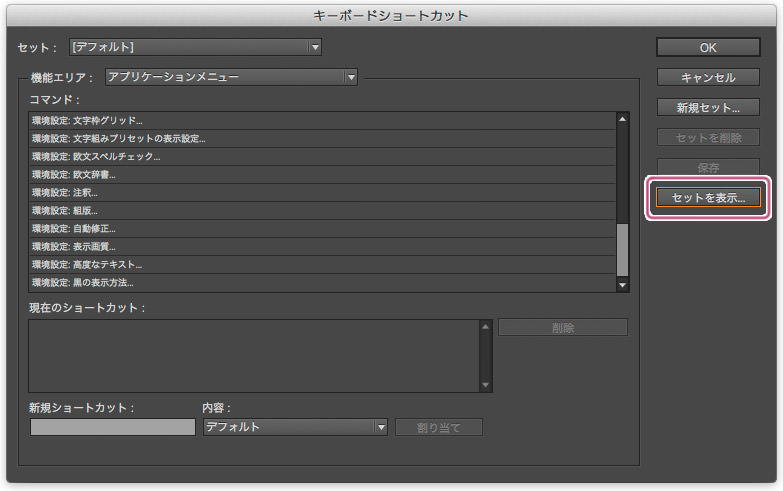Click the grayed 削除 button

[x=563, y=328]
